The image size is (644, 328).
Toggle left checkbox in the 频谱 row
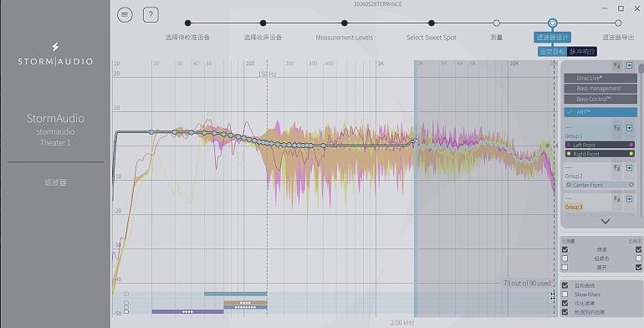[x=565, y=249]
